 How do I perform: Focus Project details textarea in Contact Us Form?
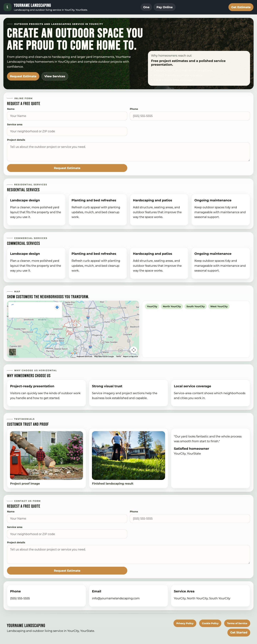click(x=128, y=555)
